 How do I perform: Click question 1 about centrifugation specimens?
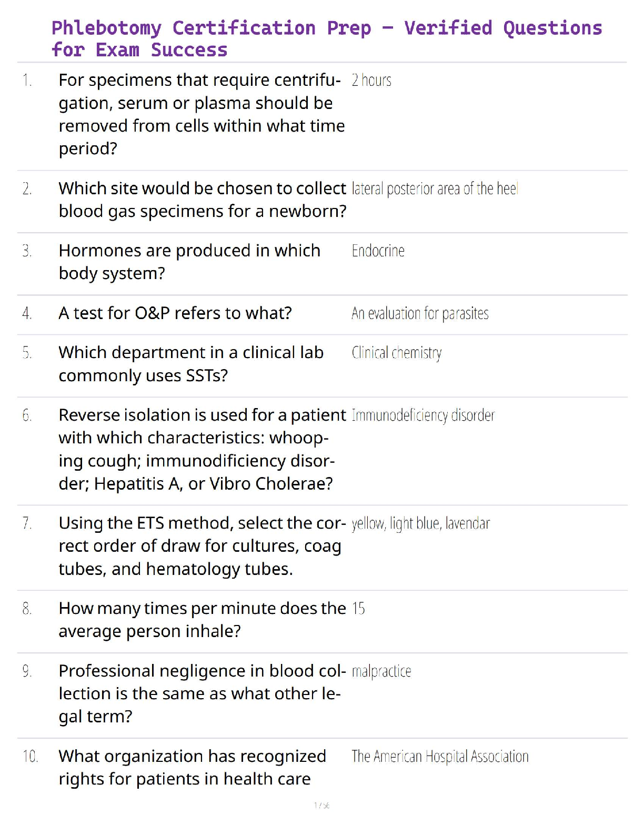coord(202,114)
